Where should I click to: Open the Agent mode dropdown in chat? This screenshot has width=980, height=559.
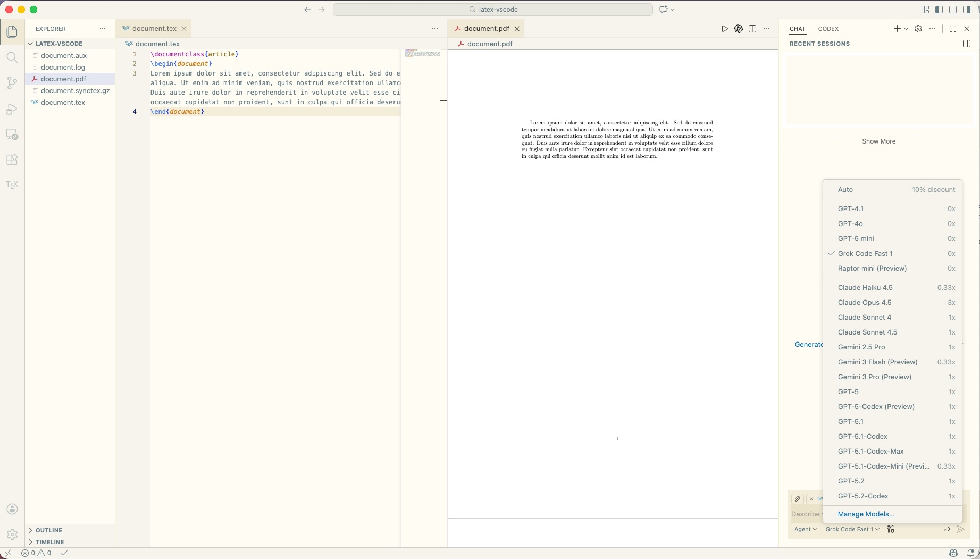pos(805,529)
